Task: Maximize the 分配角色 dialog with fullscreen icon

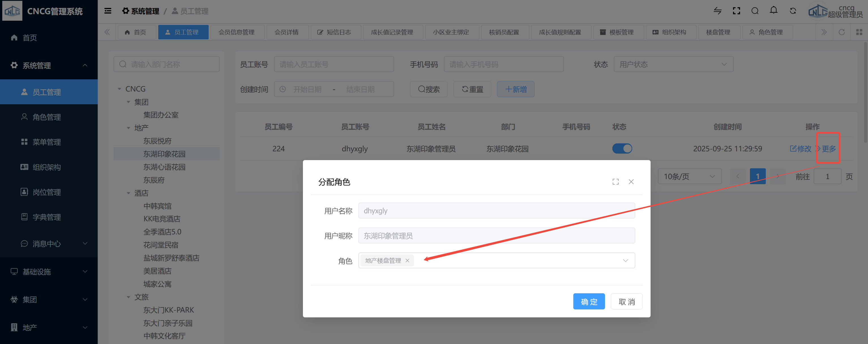Action: pos(615,182)
